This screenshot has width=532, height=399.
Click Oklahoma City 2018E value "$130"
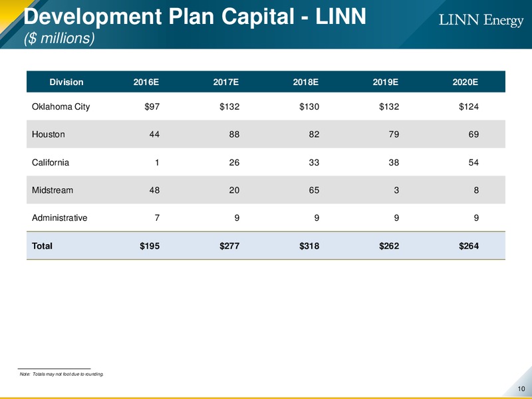click(309, 107)
